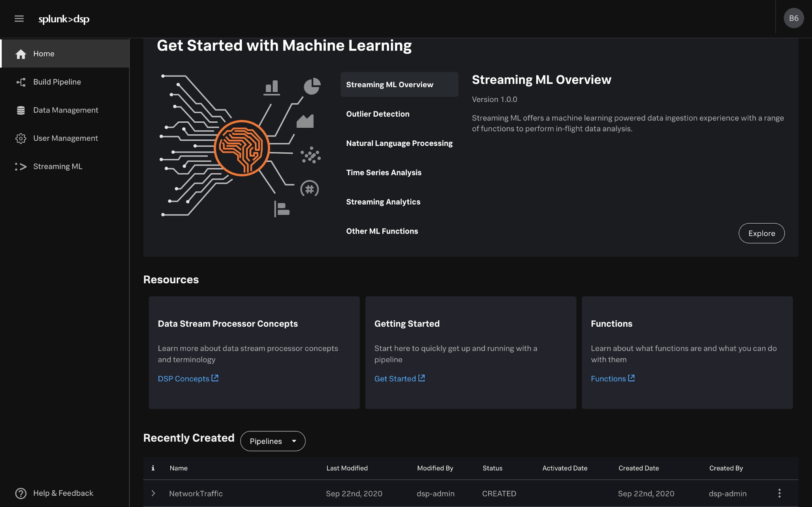The width and height of the screenshot is (812, 507).
Task: Open the Pipelines dropdown
Action: (x=273, y=441)
